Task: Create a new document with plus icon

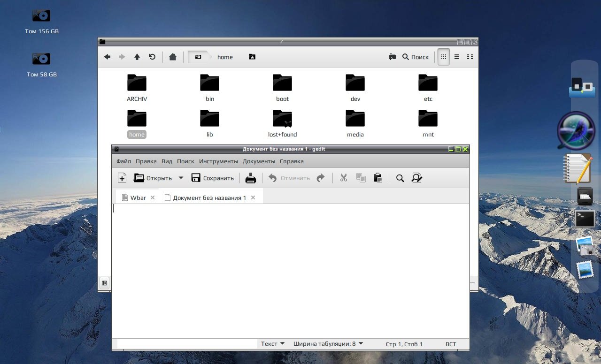Action: 122,178
